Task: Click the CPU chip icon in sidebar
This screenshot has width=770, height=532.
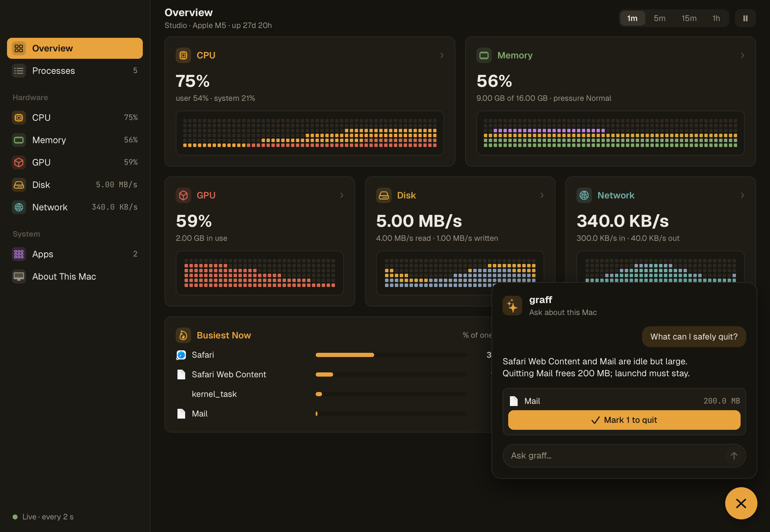Action: (x=19, y=118)
